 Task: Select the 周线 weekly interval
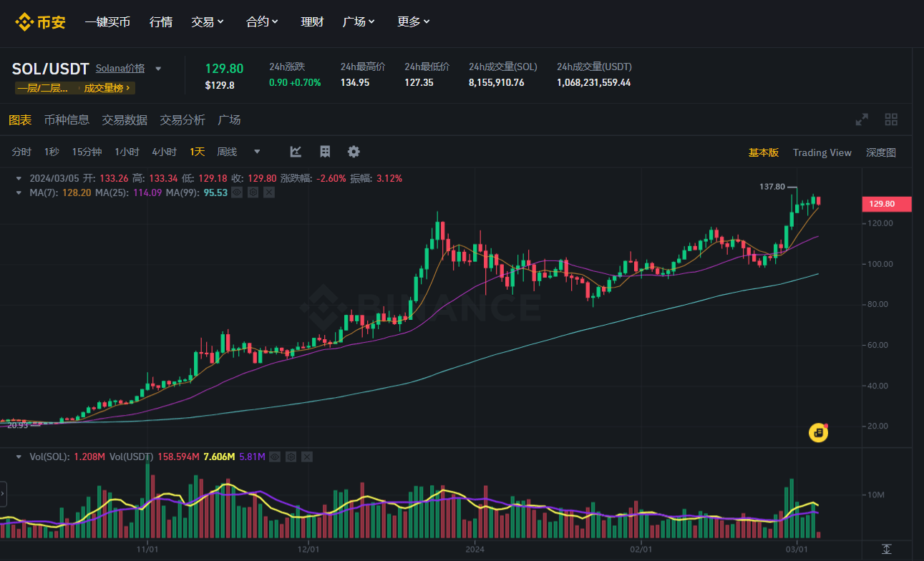tap(227, 152)
